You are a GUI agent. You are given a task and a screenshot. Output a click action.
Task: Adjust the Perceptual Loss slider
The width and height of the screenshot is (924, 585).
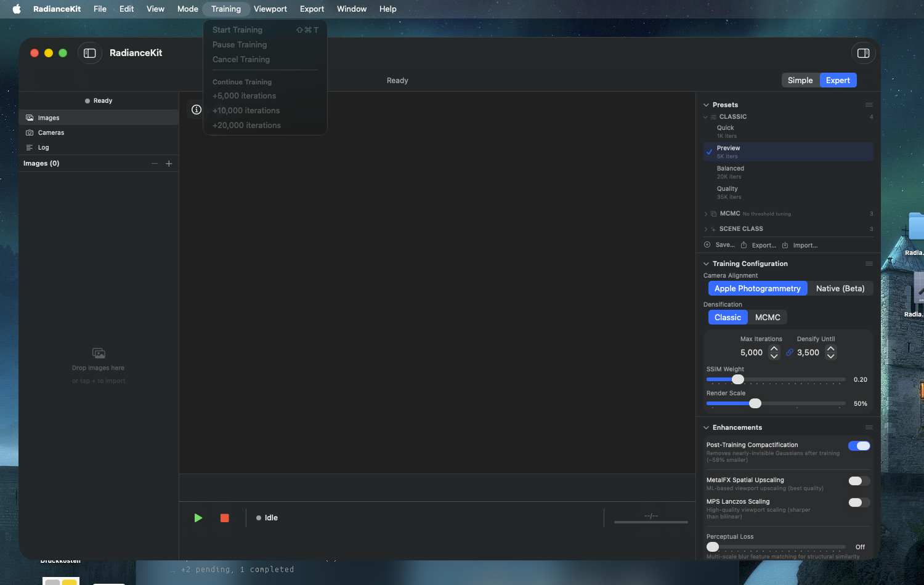coord(713,547)
